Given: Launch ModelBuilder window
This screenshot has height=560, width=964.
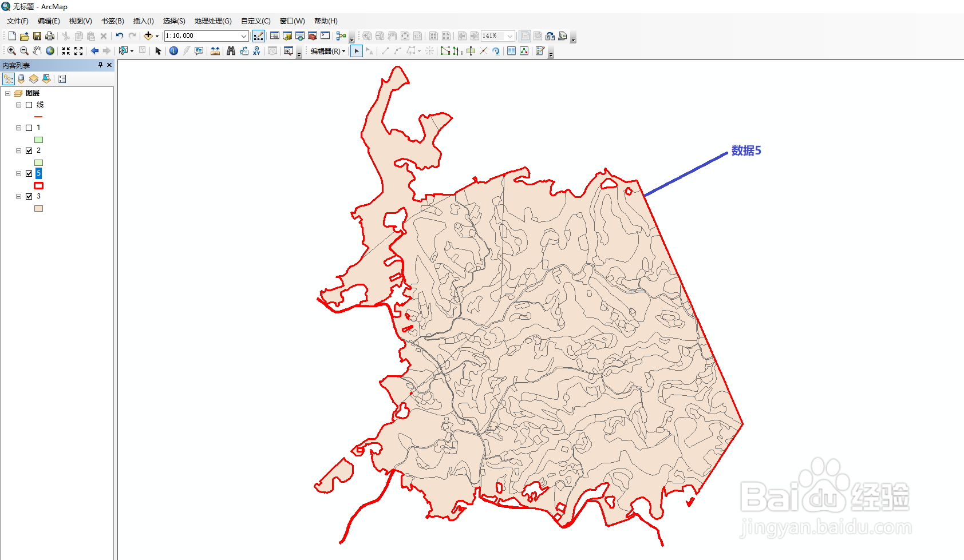Looking at the screenshot, I should [x=341, y=36].
